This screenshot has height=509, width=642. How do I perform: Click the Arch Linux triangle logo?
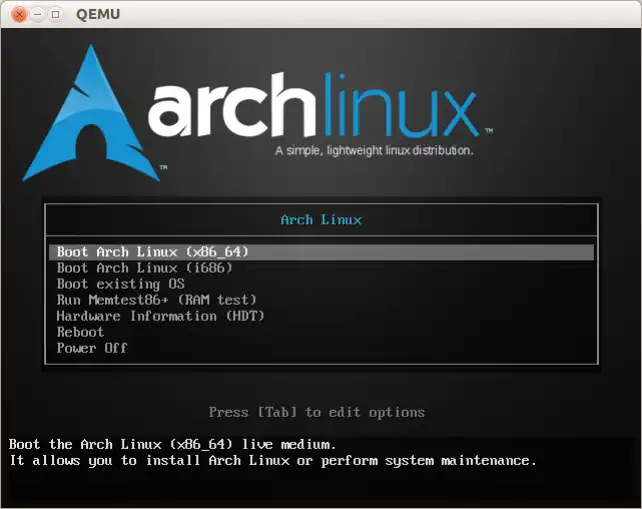tap(91, 113)
